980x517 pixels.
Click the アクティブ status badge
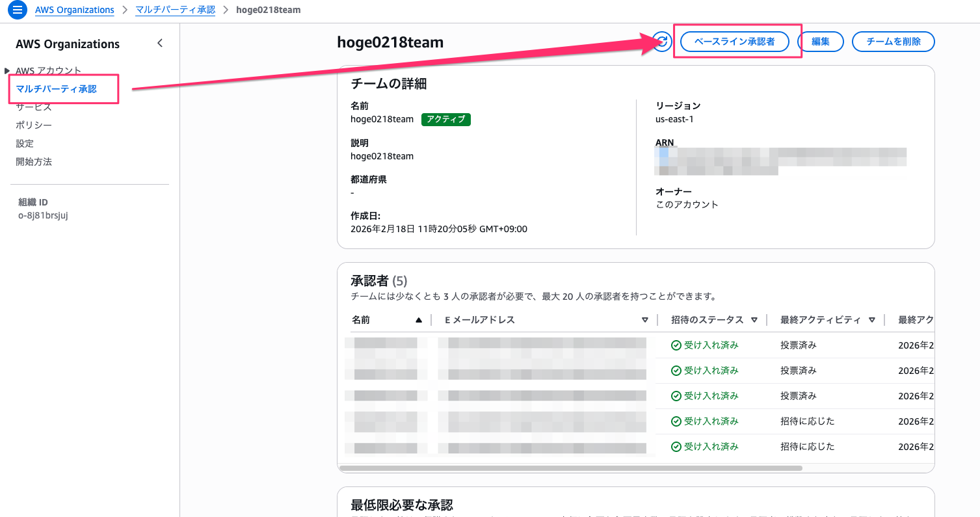445,120
